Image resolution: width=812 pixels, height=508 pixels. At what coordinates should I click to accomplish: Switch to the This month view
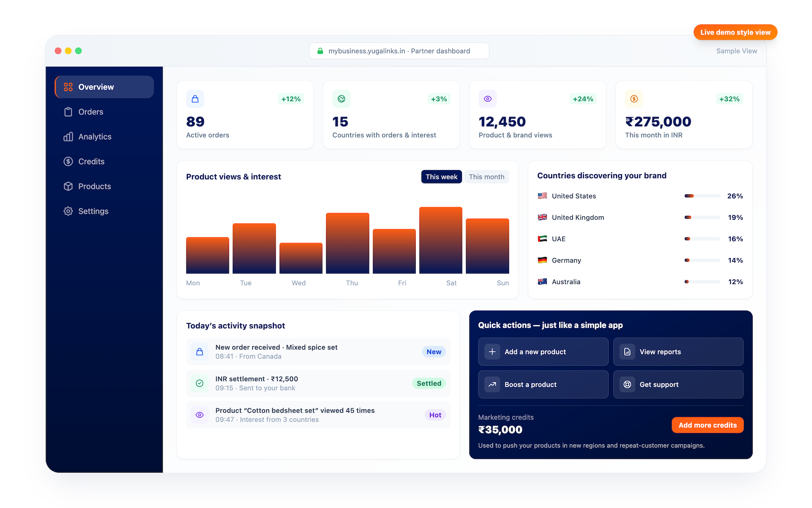tap(486, 176)
